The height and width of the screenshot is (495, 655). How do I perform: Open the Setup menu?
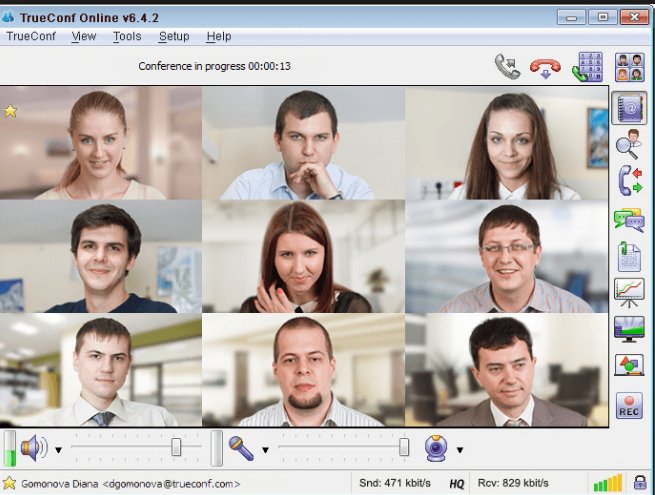coord(174,36)
